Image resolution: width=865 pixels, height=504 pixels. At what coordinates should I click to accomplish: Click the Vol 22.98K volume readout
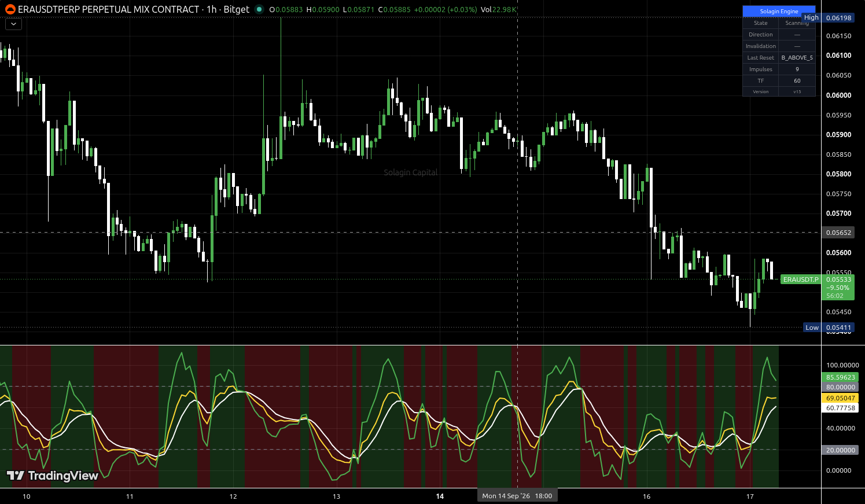498,10
